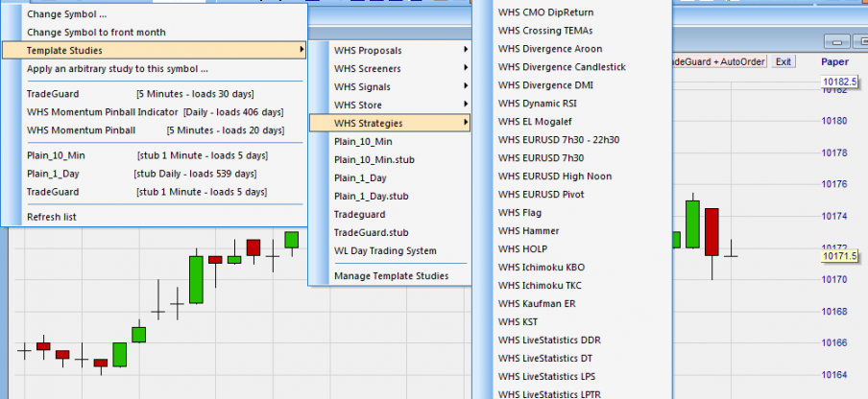This screenshot has height=399, width=868.
Task: Select Tradeguard template study
Action: tap(389, 215)
